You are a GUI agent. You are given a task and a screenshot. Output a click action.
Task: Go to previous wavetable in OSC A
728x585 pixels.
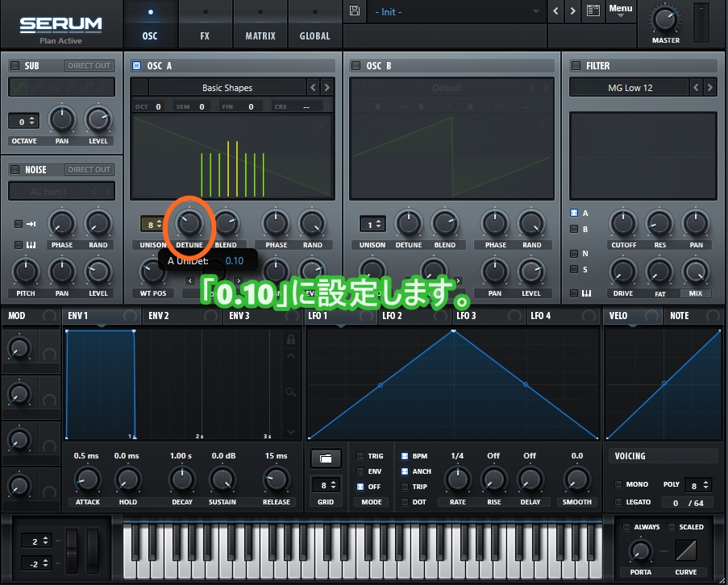tap(313, 87)
